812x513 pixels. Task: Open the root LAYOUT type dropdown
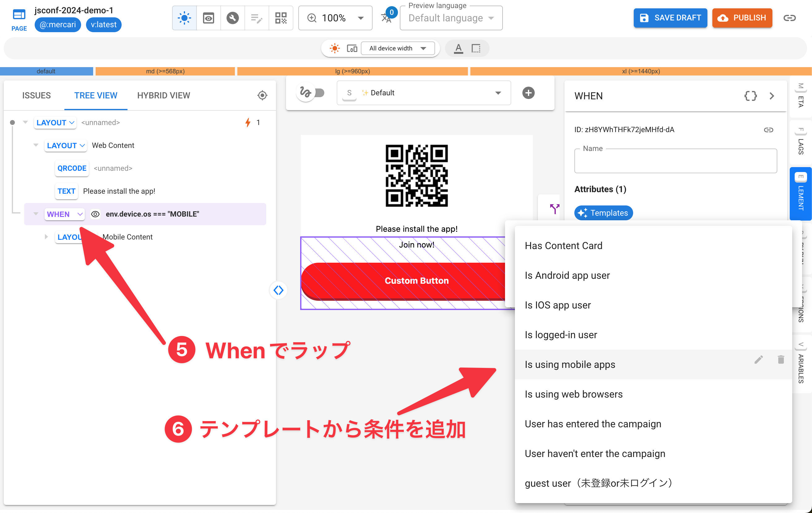(55, 122)
